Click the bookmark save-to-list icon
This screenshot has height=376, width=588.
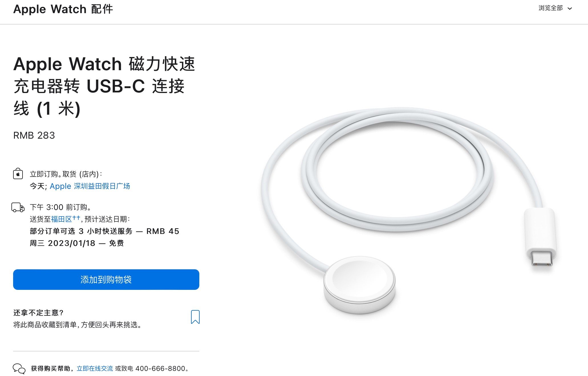[x=195, y=317]
